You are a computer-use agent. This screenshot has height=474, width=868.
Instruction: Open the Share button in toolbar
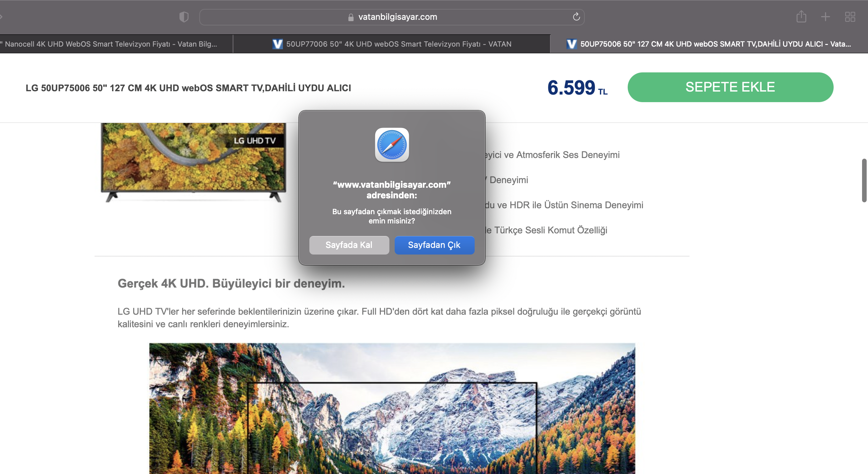click(x=801, y=17)
